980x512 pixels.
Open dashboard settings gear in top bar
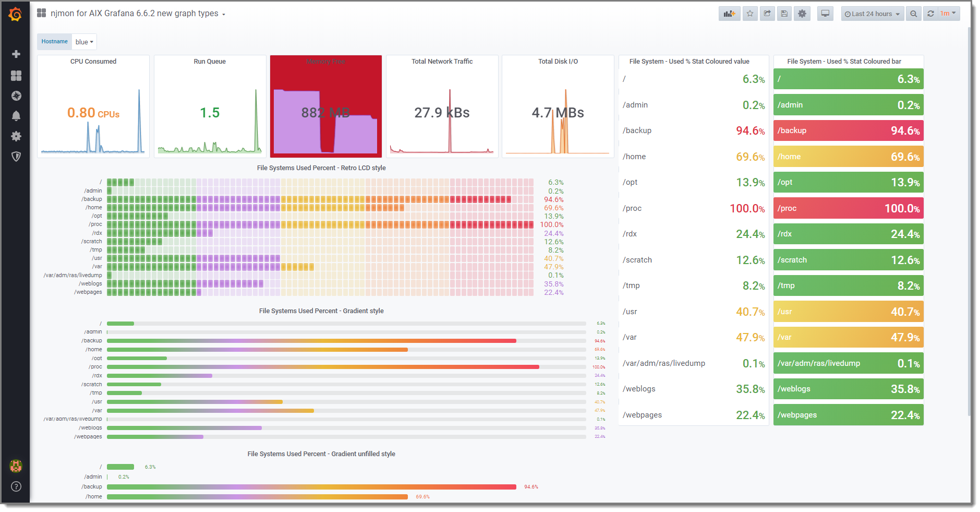pos(802,14)
